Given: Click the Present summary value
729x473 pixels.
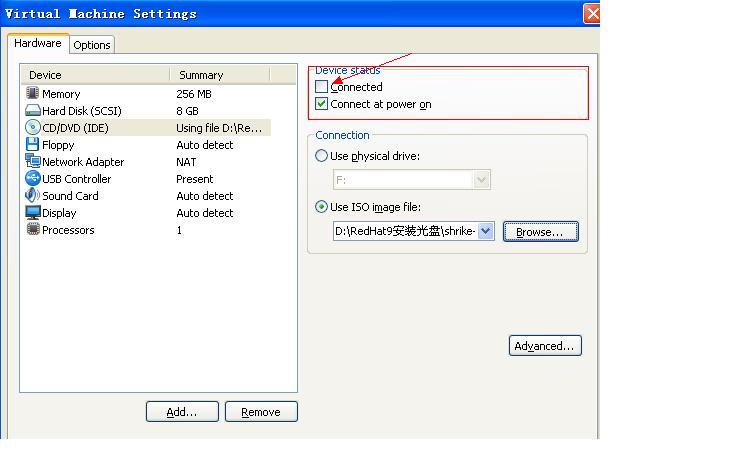Looking at the screenshot, I should (x=194, y=179).
